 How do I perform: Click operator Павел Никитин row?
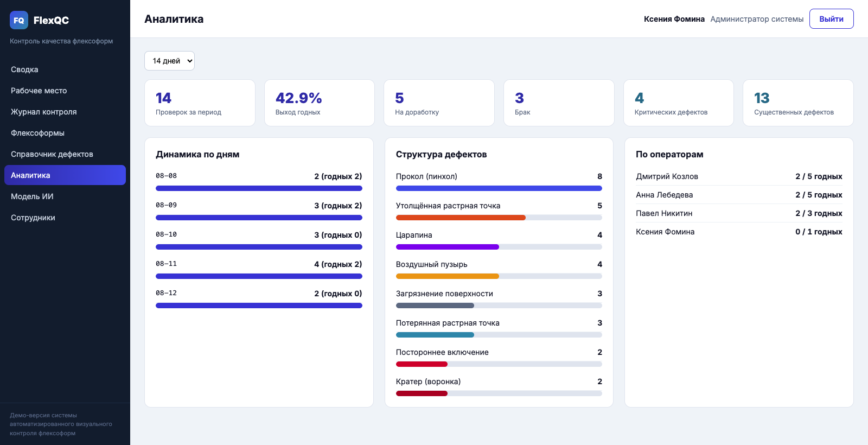(x=739, y=213)
